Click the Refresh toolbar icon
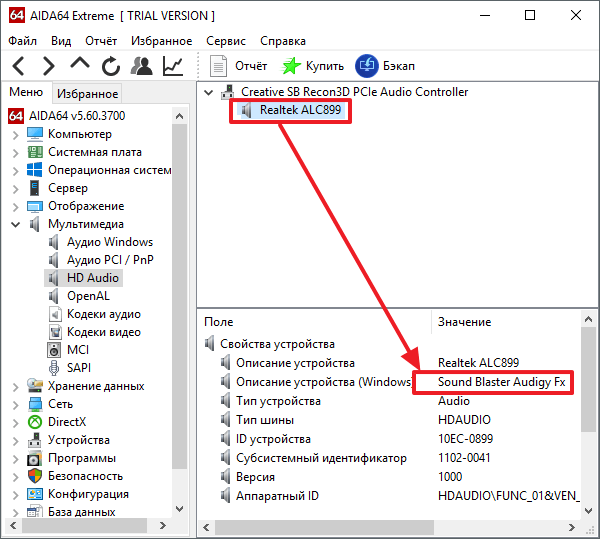600x539 pixels. point(110,66)
